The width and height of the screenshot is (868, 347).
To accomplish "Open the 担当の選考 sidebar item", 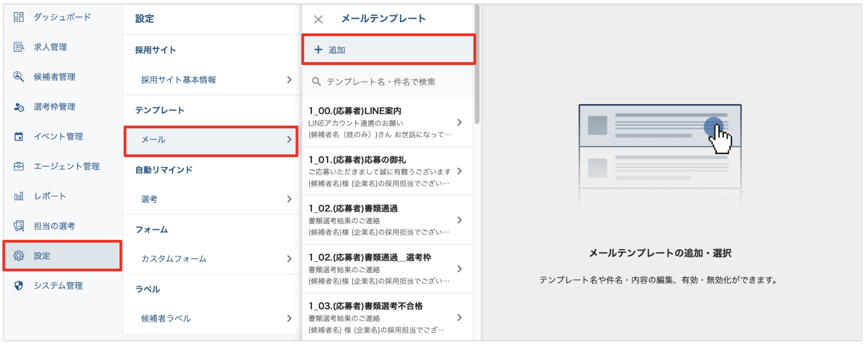I will coord(54,226).
